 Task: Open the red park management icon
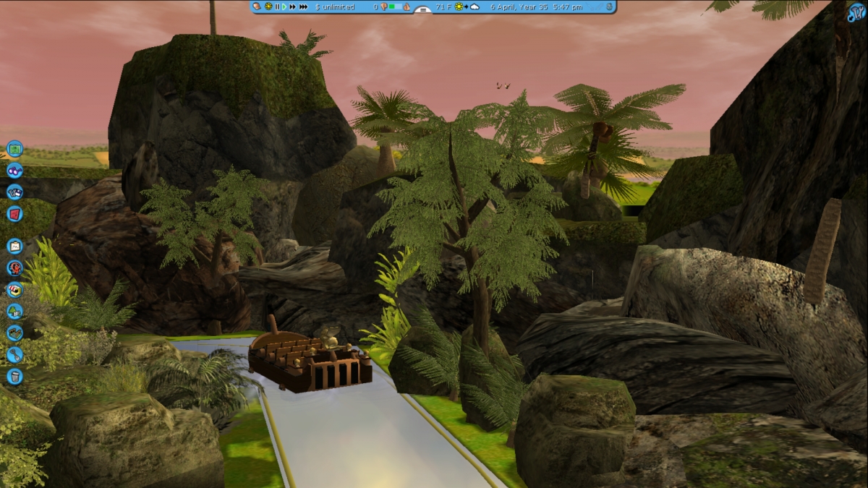pyautogui.click(x=14, y=214)
